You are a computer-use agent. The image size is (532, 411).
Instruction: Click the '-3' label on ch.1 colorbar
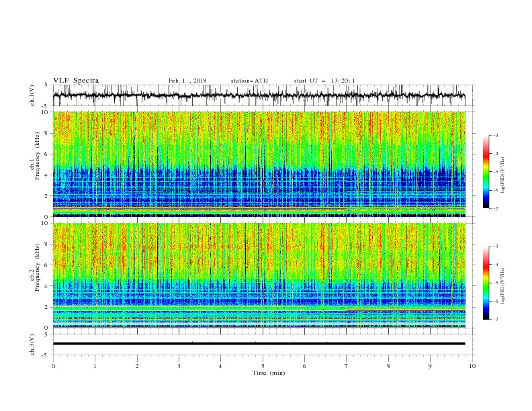tap(496, 135)
